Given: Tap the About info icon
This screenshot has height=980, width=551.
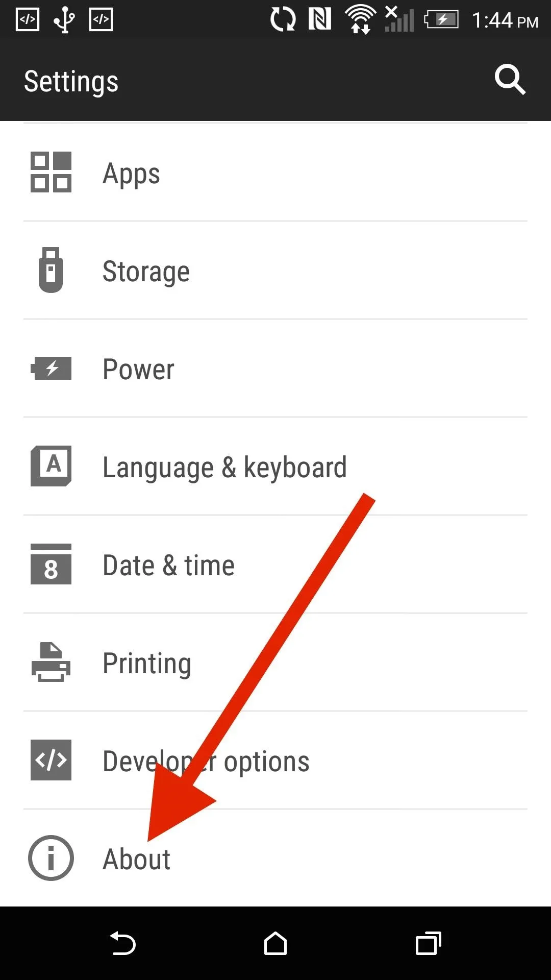Looking at the screenshot, I should (x=51, y=858).
